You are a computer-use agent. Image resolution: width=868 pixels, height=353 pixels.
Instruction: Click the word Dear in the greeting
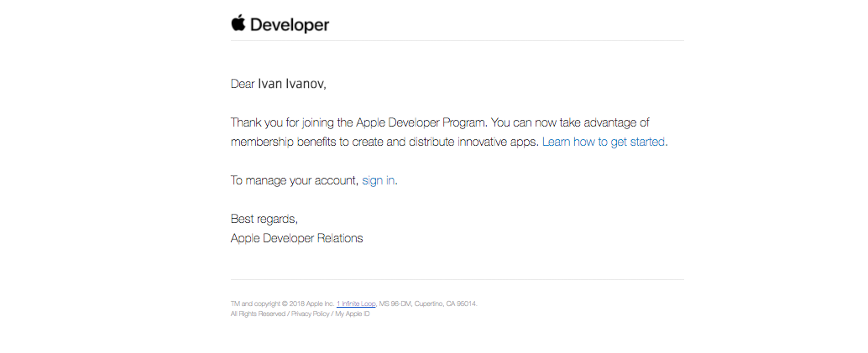tap(243, 84)
